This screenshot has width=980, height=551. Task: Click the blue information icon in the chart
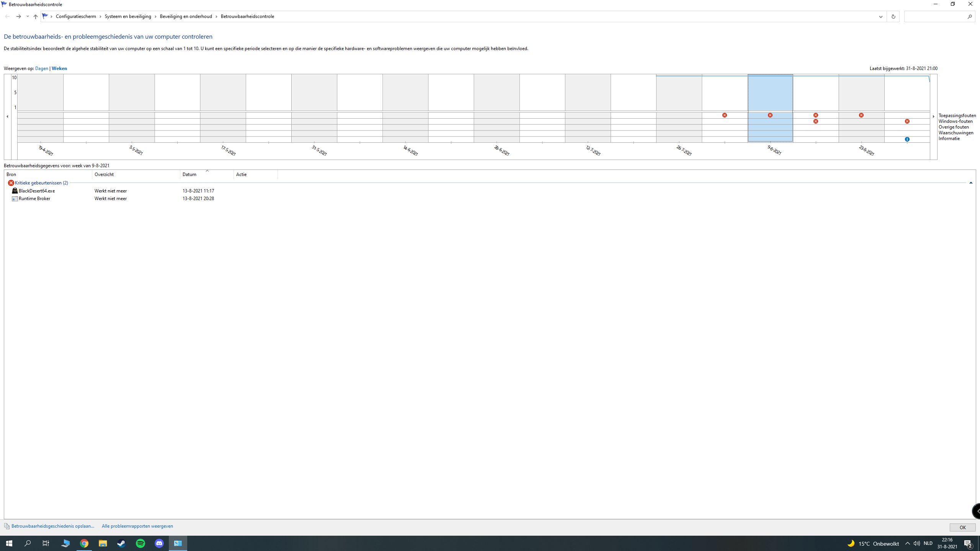pos(907,139)
